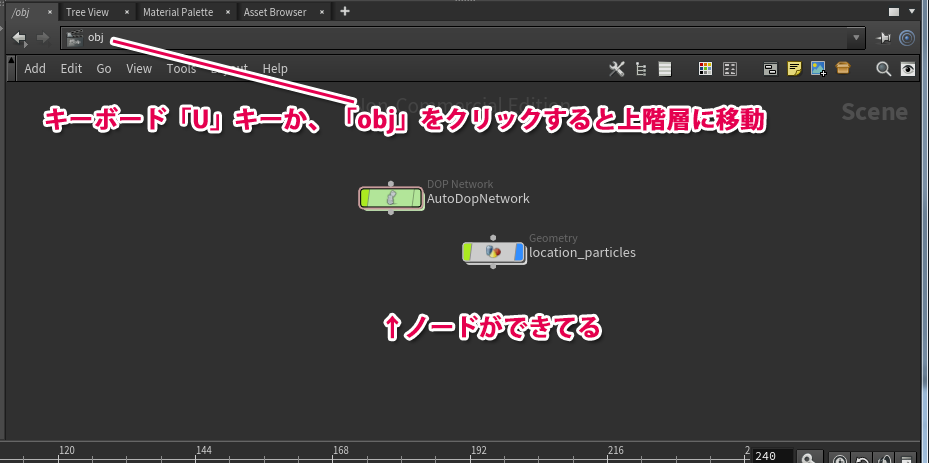Jump to frame 144 on timeline

(204, 451)
